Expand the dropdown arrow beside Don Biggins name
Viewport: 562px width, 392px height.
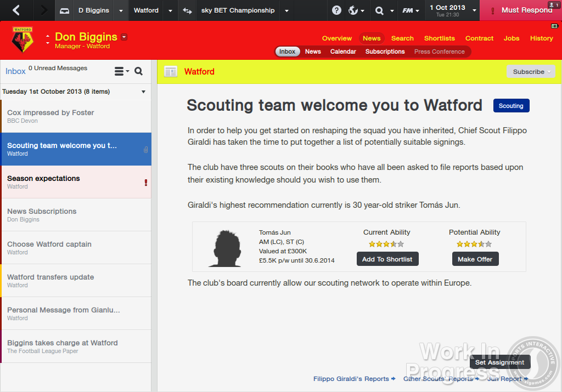click(x=125, y=37)
